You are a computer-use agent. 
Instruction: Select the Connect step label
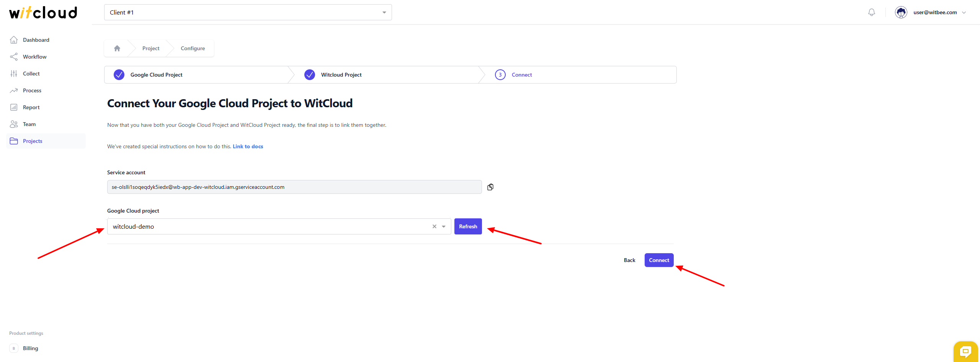point(522,75)
